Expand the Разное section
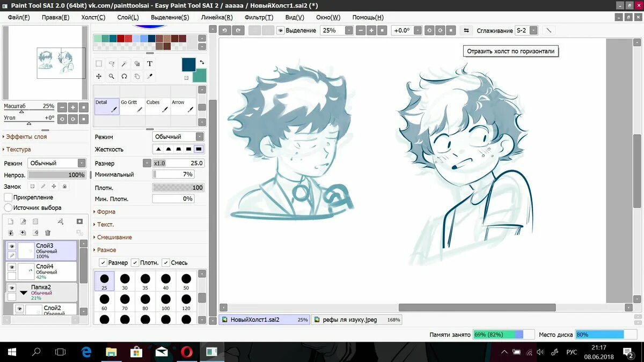 106,250
